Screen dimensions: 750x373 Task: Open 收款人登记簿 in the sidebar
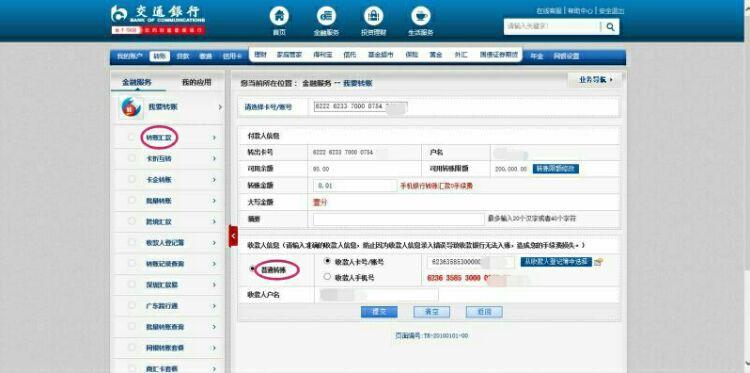(x=165, y=243)
